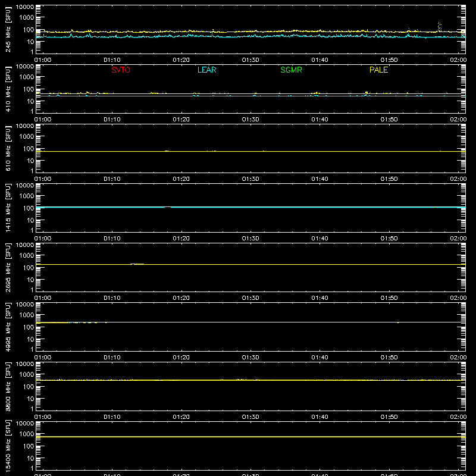Click the 01:20 time label below the 610 MHz plot
The image size is (476, 476).
[181, 179]
